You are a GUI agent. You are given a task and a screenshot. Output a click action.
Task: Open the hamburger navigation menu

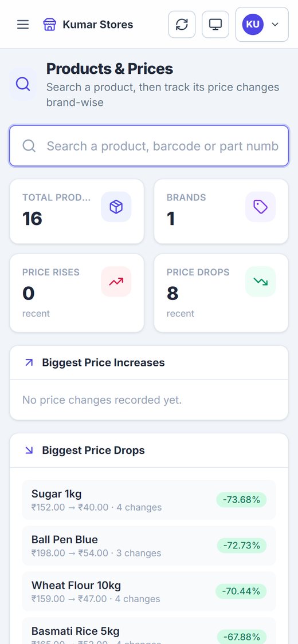click(23, 25)
